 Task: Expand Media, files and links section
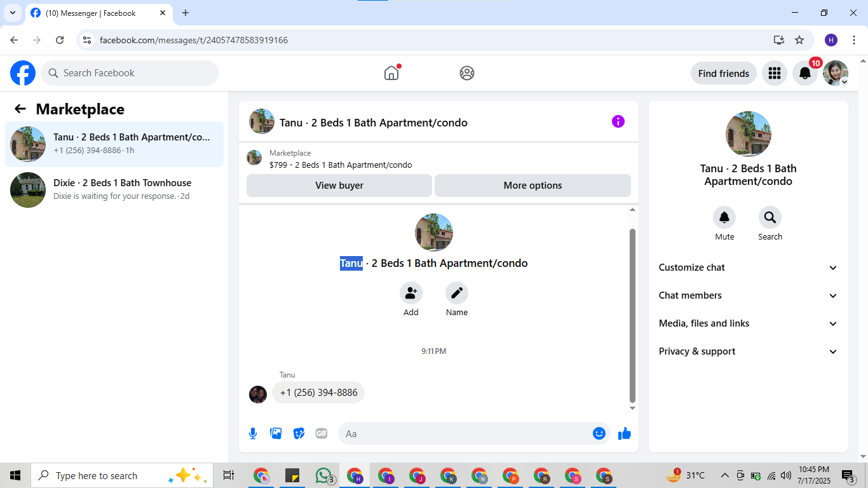point(749,323)
